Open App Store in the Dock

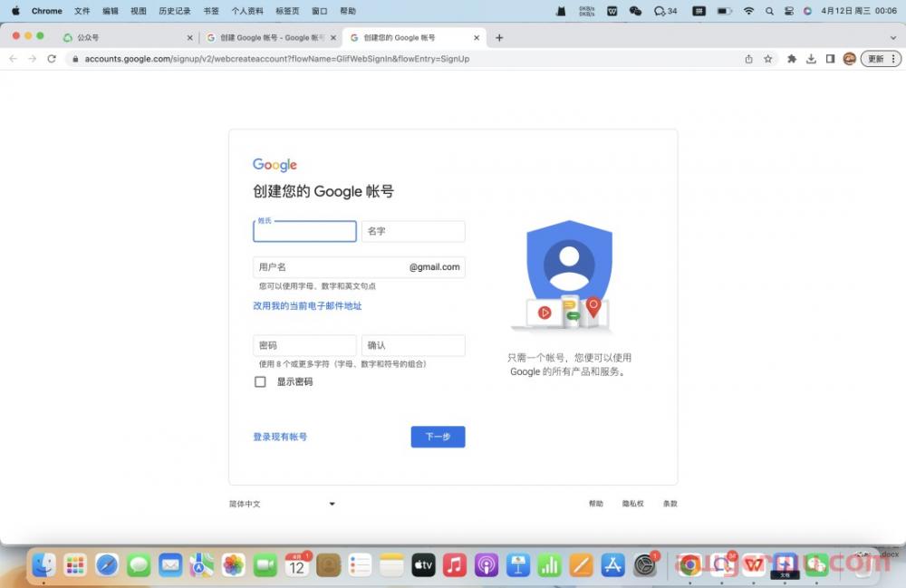[613, 564]
